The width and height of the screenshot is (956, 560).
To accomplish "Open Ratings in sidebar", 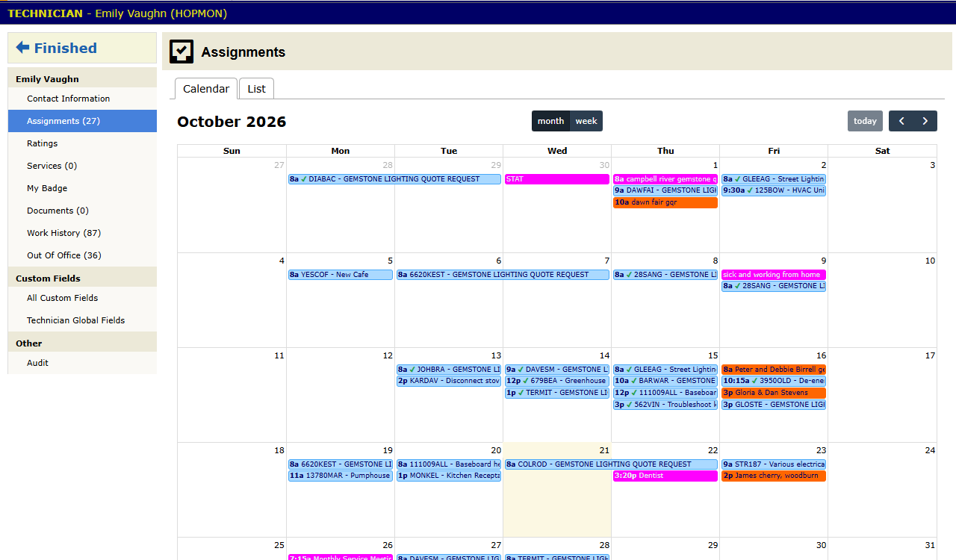I will click(x=82, y=143).
